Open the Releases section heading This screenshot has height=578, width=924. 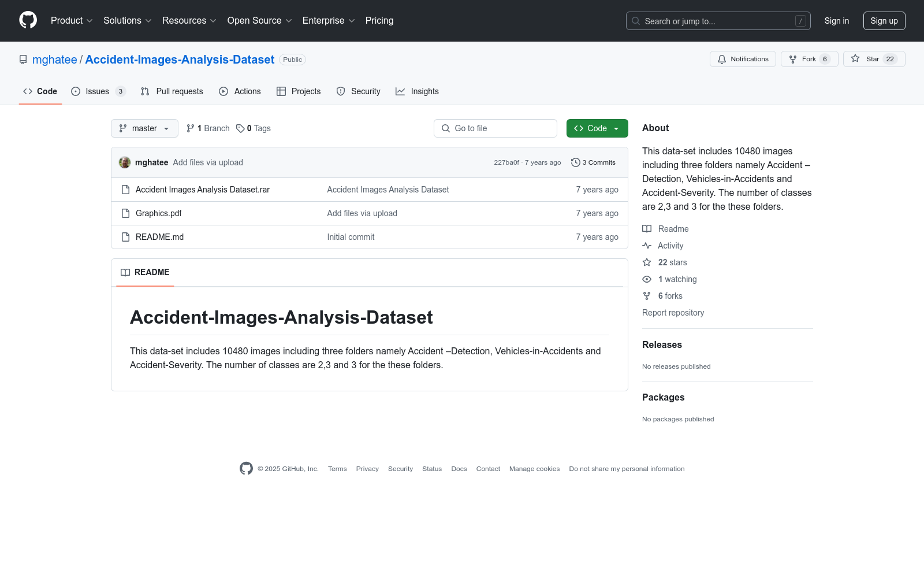(662, 345)
